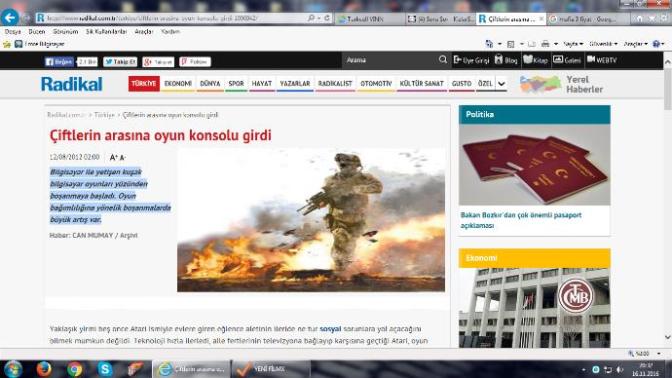The image size is (672, 378).
Task: Click the Google Plus Takip et button
Action: tap(158, 62)
